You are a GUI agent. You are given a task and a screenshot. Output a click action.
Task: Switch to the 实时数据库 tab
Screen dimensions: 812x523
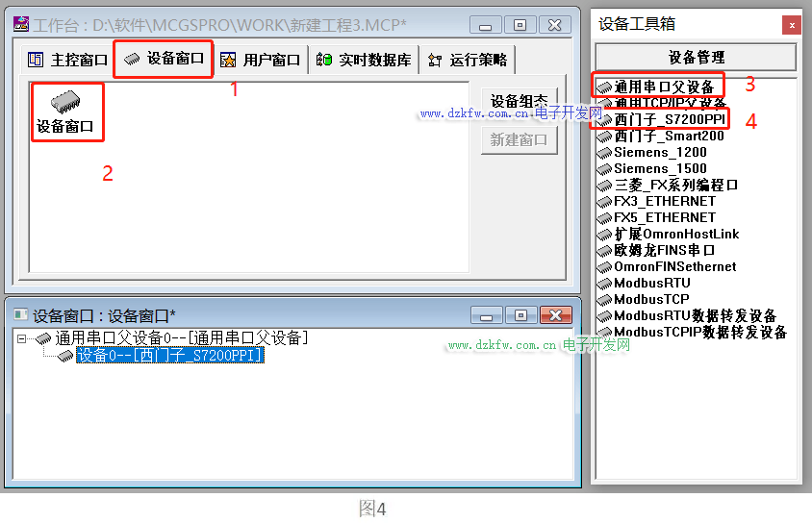(364, 61)
